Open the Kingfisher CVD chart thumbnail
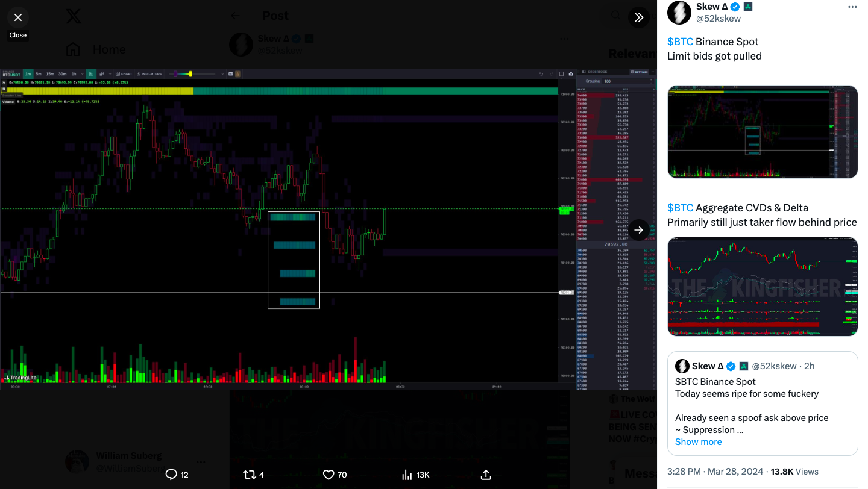The height and width of the screenshot is (489, 868). coord(763,287)
